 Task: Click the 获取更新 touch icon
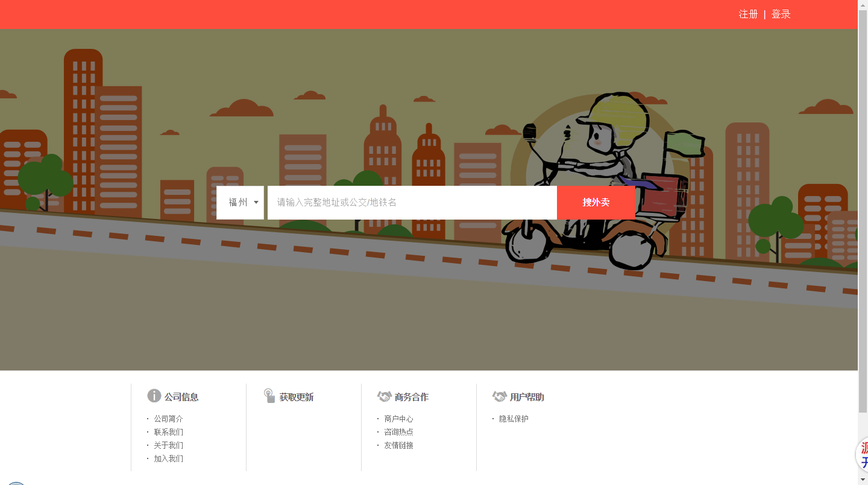tap(269, 396)
